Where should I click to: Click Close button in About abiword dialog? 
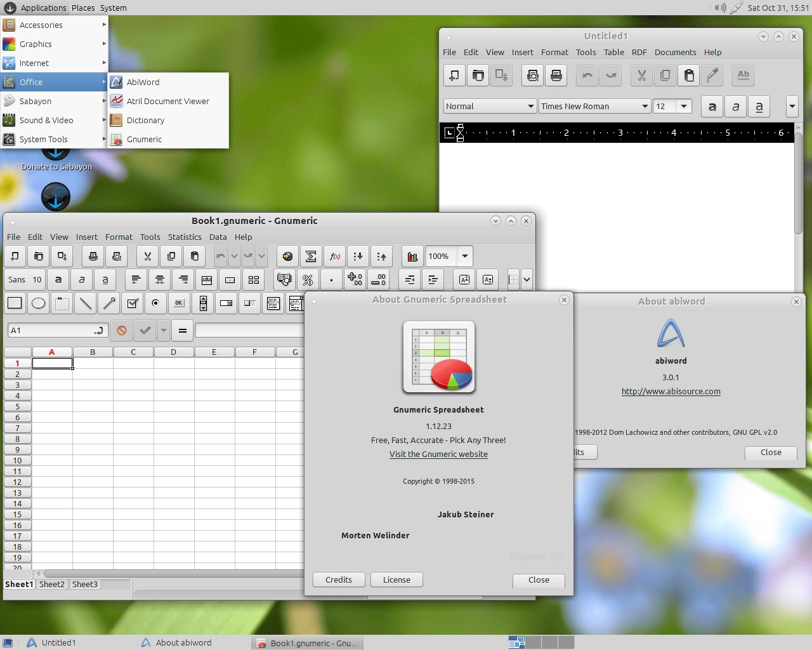[x=771, y=452]
